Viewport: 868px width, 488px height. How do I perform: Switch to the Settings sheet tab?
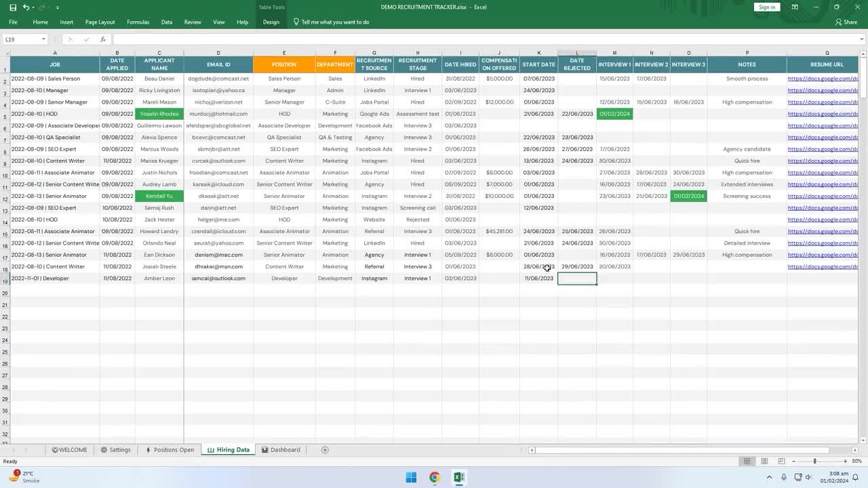116,450
